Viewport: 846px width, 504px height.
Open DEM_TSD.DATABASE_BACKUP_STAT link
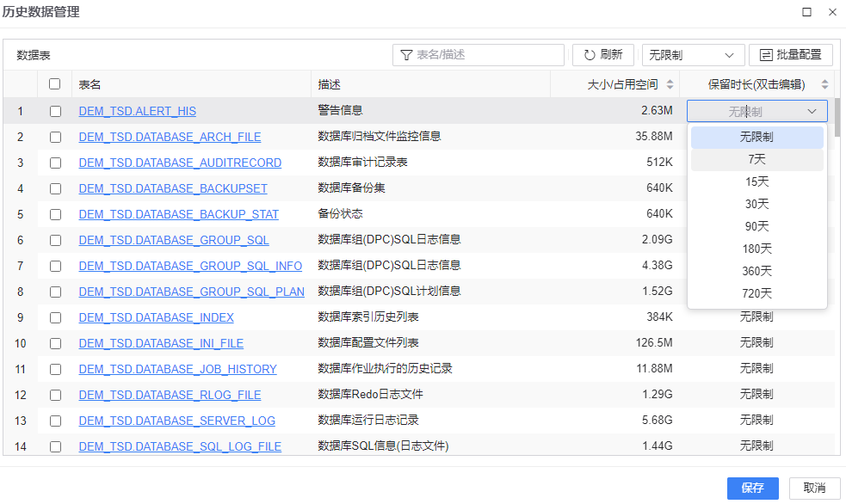(x=179, y=214)
